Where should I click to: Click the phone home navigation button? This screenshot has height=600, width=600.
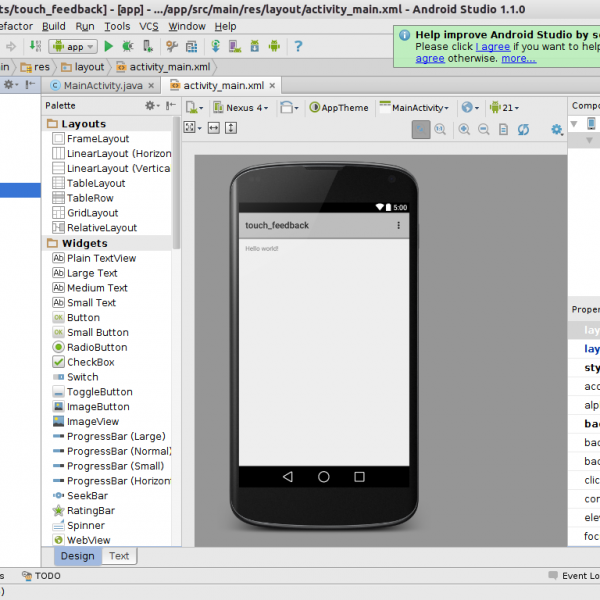coord(324,476)
